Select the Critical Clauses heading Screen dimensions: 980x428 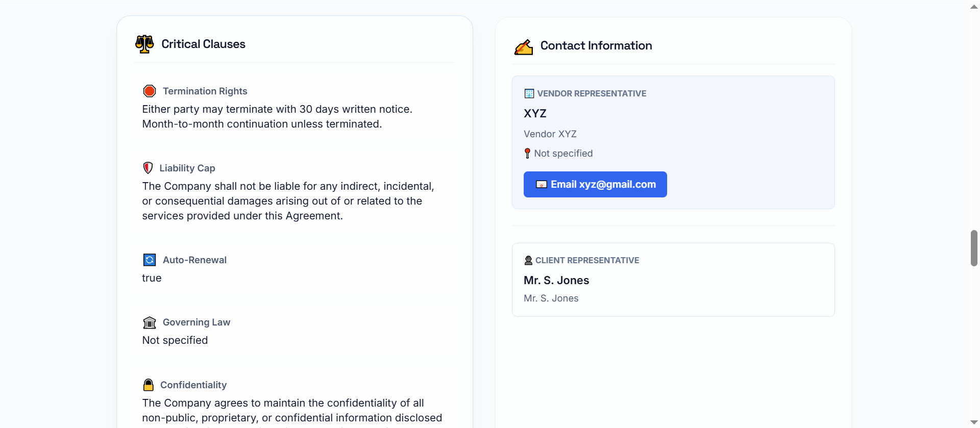203,44
